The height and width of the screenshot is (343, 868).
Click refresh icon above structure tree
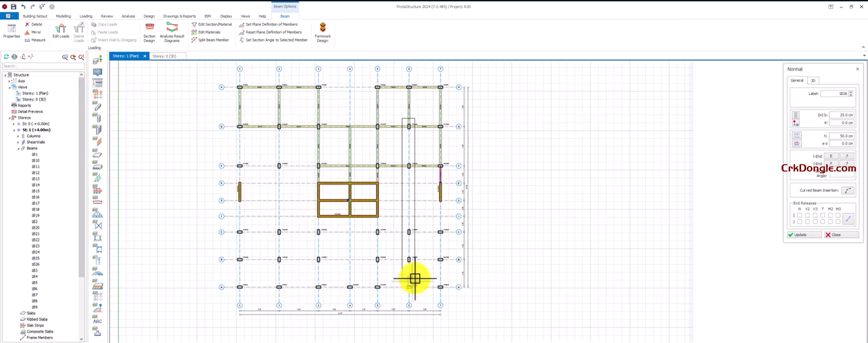coord(6,57)
